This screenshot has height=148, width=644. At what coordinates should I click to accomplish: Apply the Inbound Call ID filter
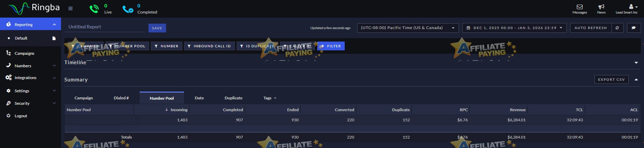click(x=209, y=46)
